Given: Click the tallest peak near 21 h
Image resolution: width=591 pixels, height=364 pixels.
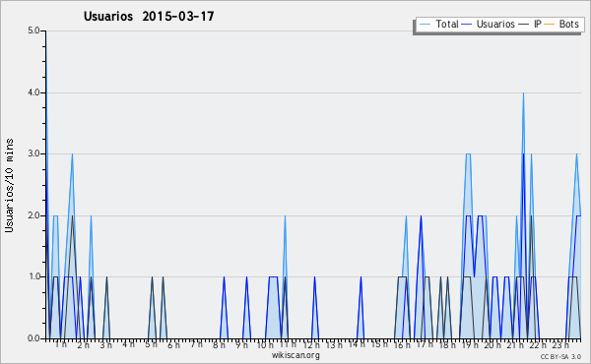Looking at the screenshot, I should pyautogui.click(x=523, y=93).
